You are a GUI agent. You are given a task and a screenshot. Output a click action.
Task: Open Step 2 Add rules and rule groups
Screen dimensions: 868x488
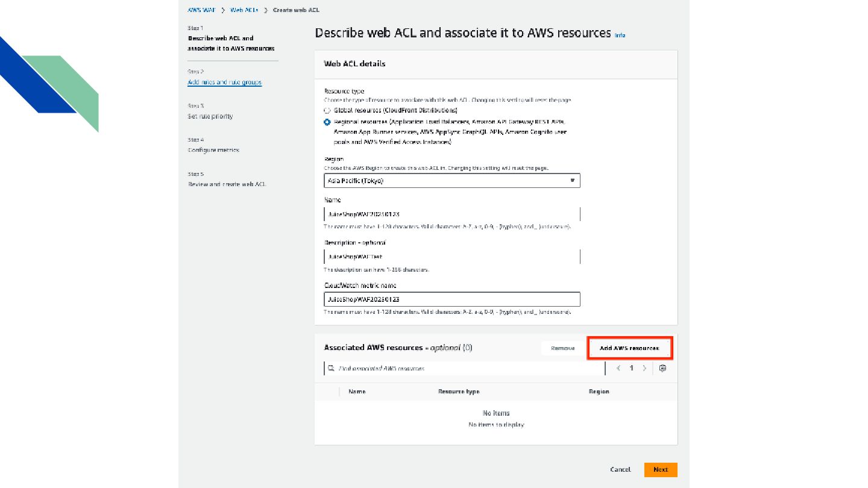point(224,82)
